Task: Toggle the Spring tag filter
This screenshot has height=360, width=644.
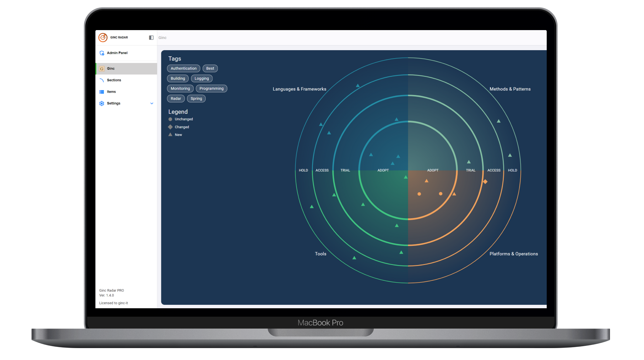Action: (x=196, y=98)
